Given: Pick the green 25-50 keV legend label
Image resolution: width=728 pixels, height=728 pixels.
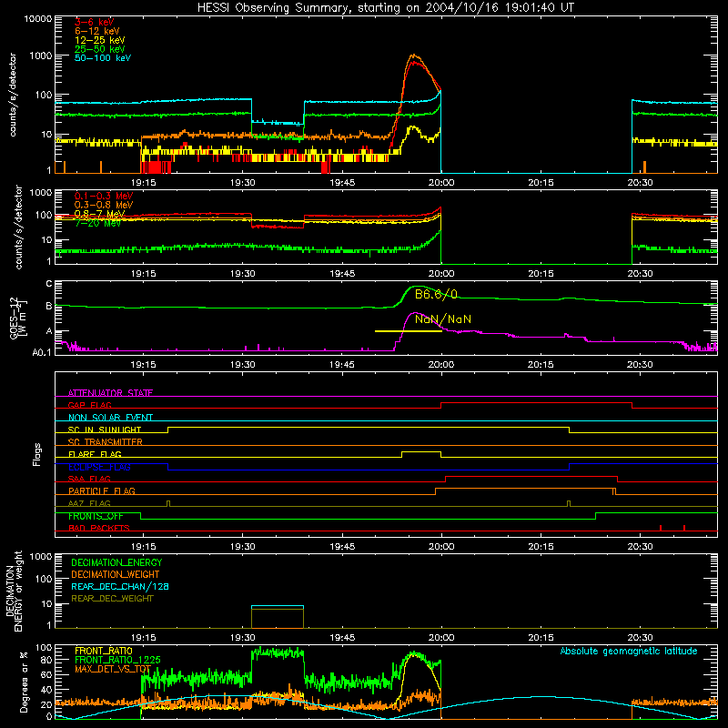Looking at the screenshot, I should click(100, 49).
